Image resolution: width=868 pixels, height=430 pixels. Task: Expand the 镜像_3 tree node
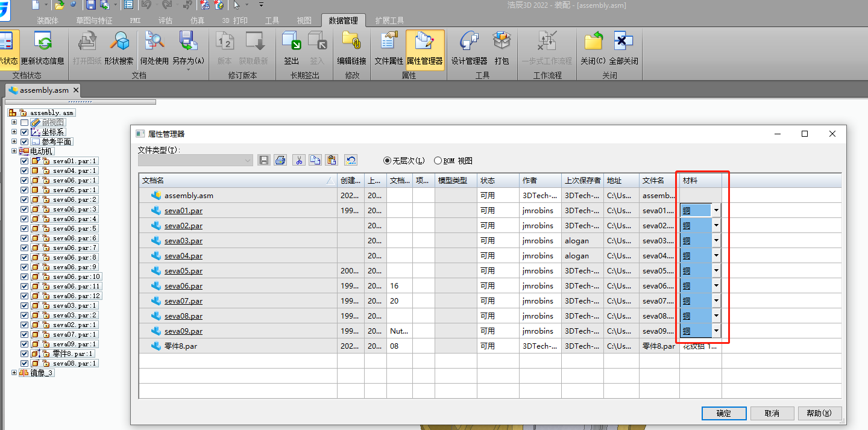14,373
